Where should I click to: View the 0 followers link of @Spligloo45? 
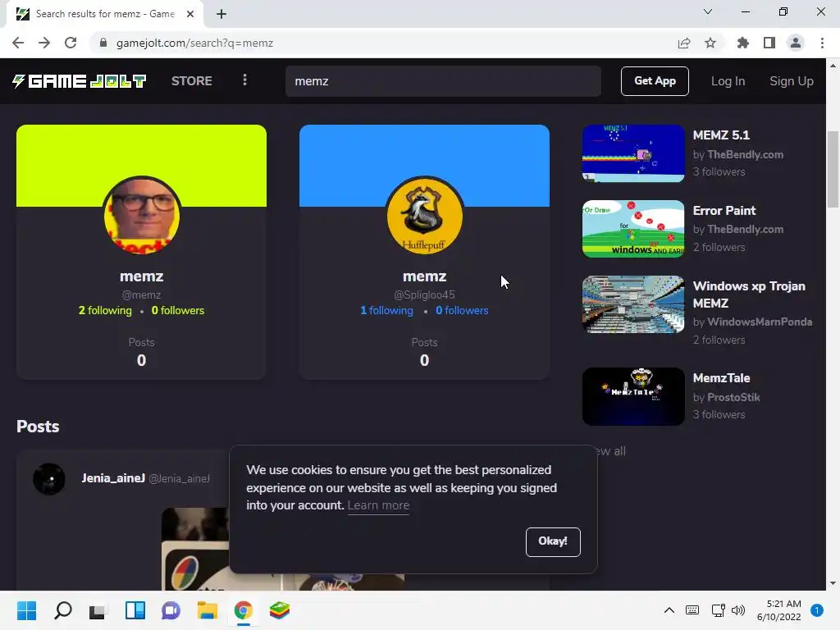click(462, 310)
